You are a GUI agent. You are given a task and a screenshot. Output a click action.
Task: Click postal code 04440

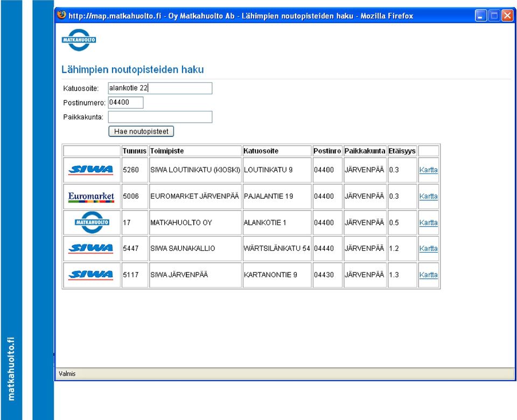tap(324, 248)
